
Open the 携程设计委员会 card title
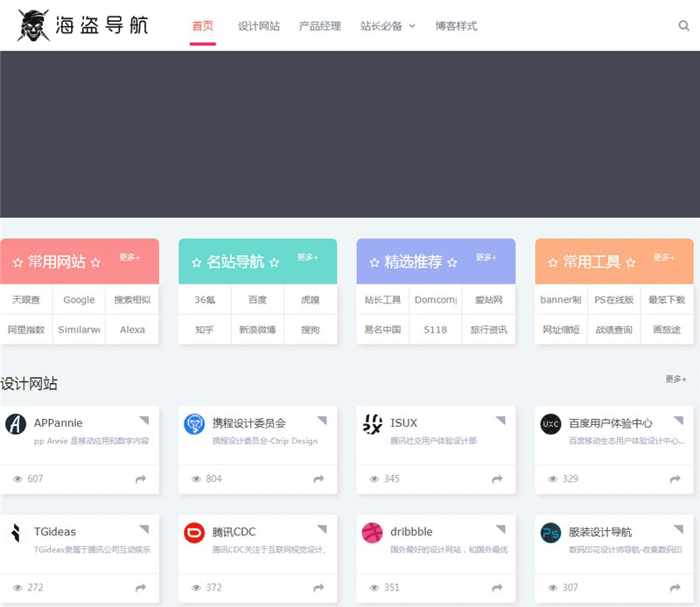point(248,422)
